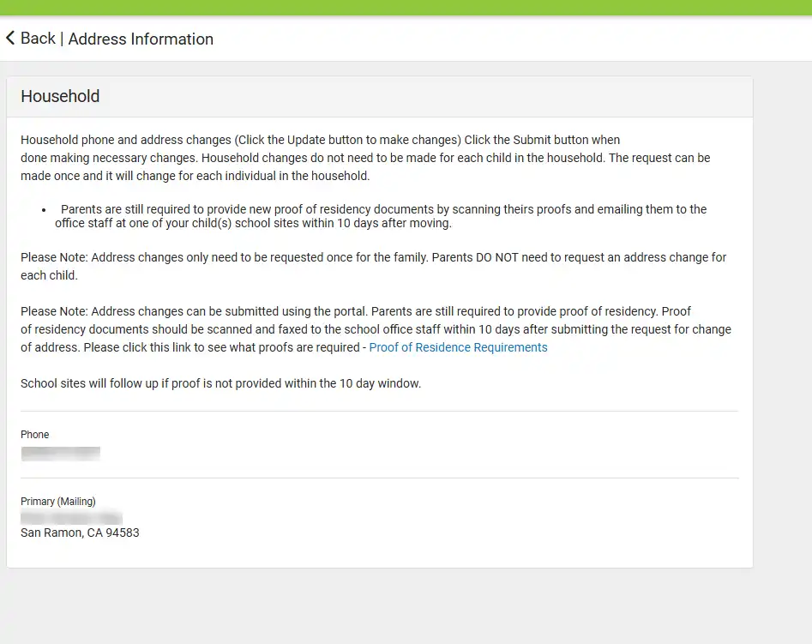Viewport: 812px width, 644px height.
Task: Click the bullet marker before Parents
Action: 44,210
